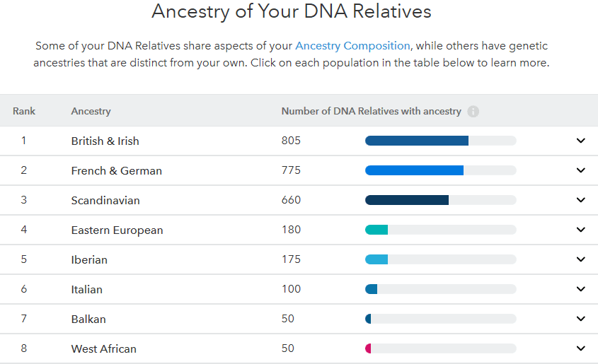
Task: Click the Iberian relatives count 175
Action: [291, 259]
